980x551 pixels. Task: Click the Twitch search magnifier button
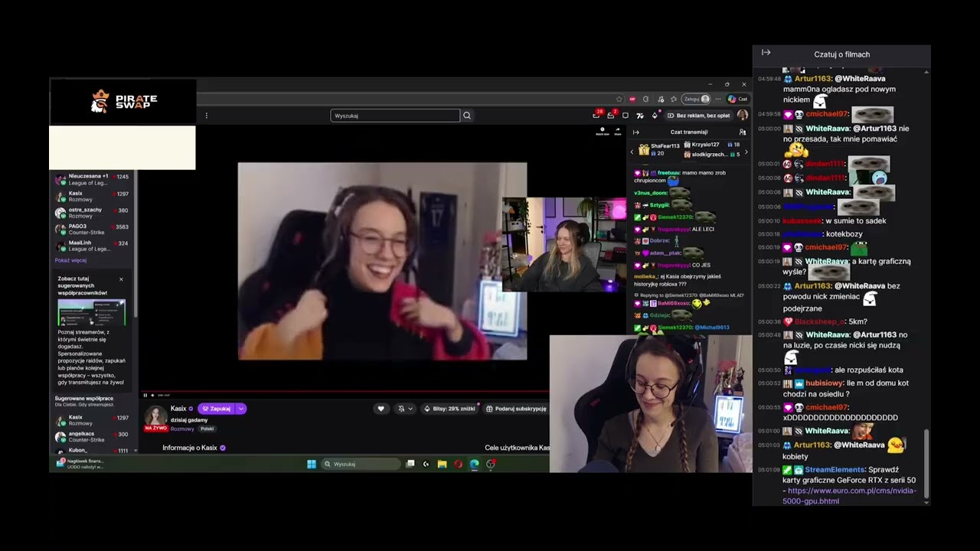point(467,116)
